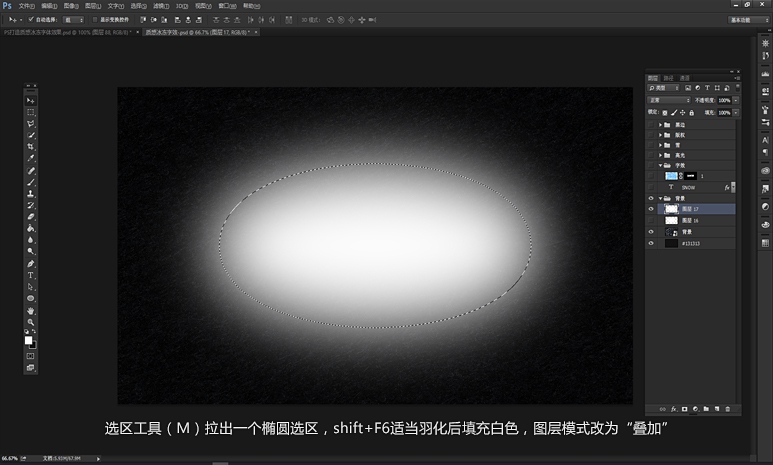Expand the 高光 layer group
Image resolution: width=773 pixels, height=465 pixels.
coord(661,155)
